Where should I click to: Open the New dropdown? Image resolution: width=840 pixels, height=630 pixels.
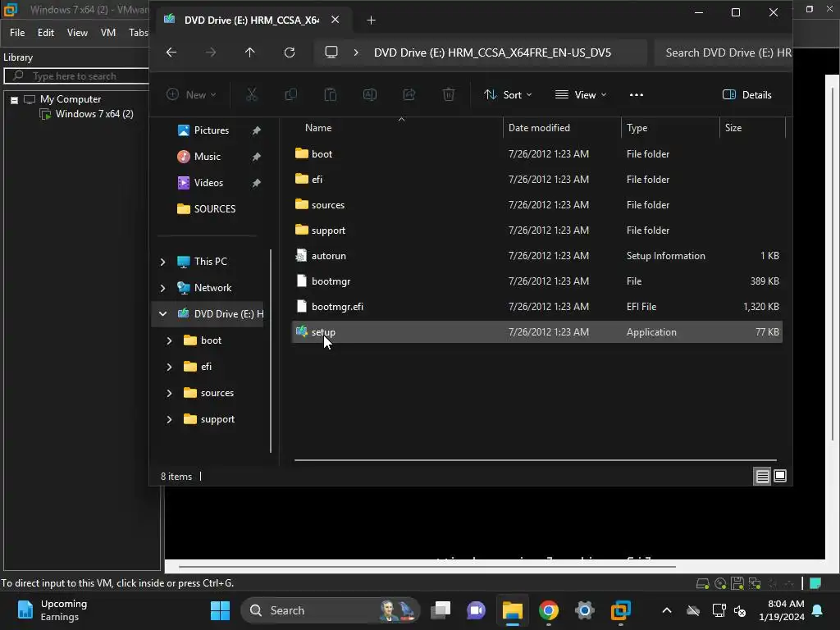coord(191,95)
